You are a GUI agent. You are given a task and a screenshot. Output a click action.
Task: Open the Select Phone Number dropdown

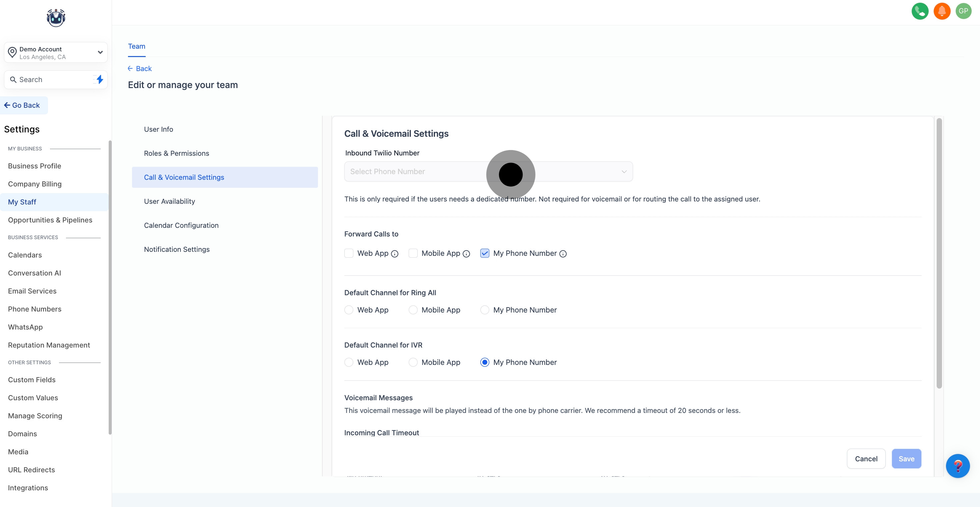[x=418, y=172]
